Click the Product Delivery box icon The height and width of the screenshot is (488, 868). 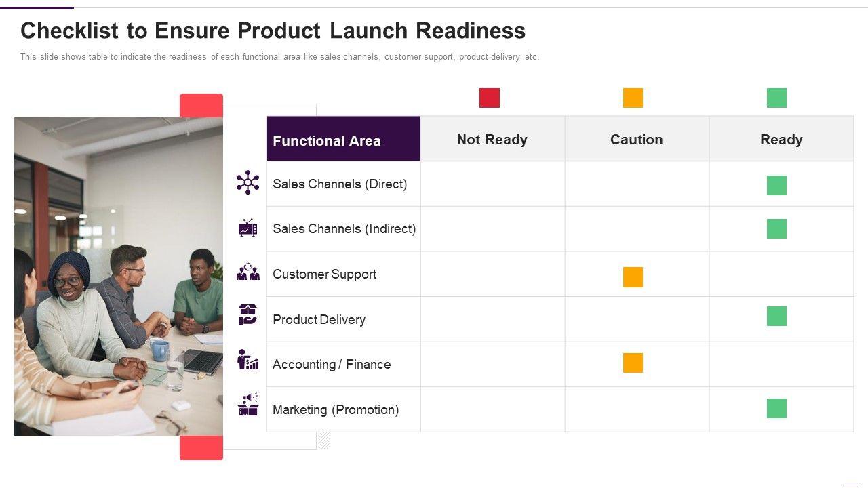click(x=248, y=314)
